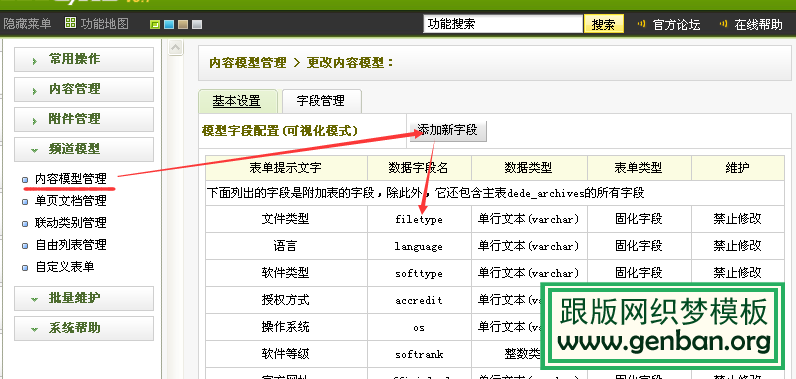Click the 维护 column header
The image size is (796, 379).
coord(738,168)
